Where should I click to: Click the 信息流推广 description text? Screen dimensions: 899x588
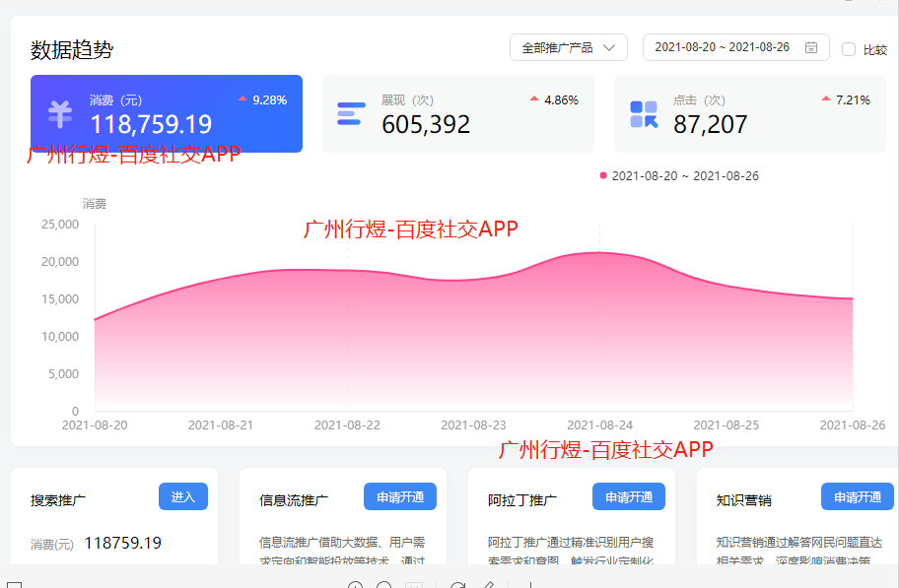coord(342,551)
